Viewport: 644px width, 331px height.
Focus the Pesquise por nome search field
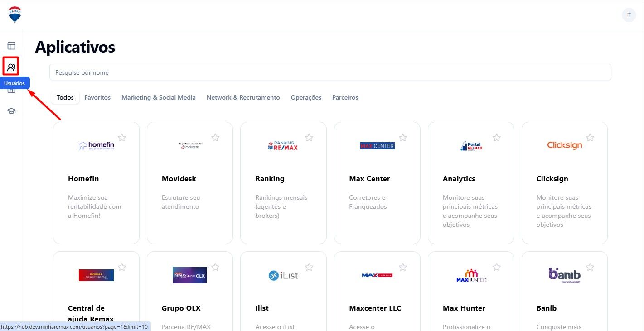point(330,72)
